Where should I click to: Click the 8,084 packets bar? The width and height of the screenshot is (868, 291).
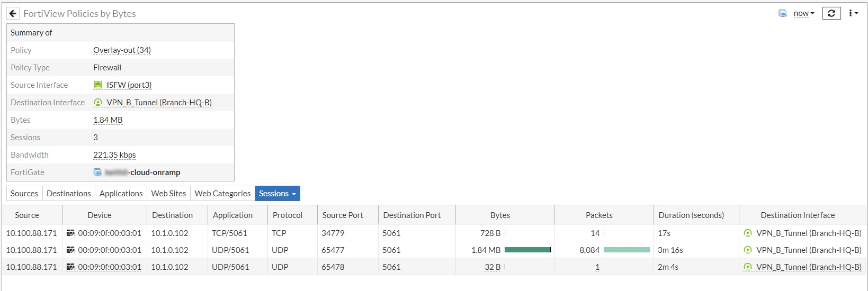tap(627, 250)
